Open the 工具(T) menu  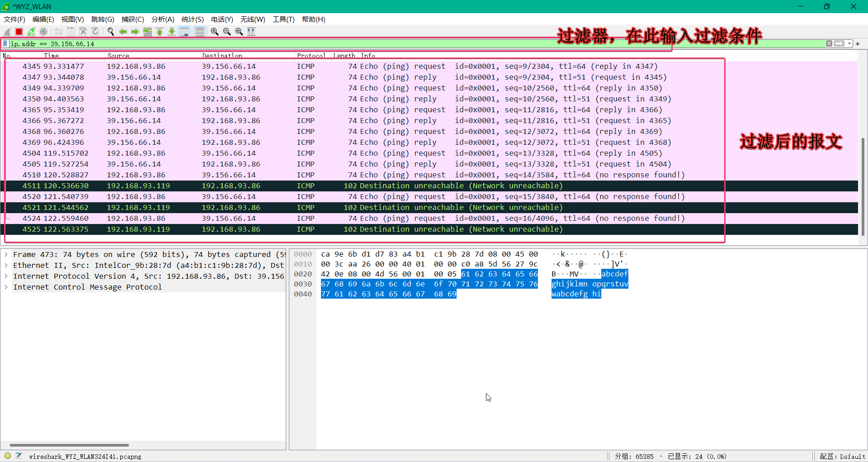click(283, 19)
